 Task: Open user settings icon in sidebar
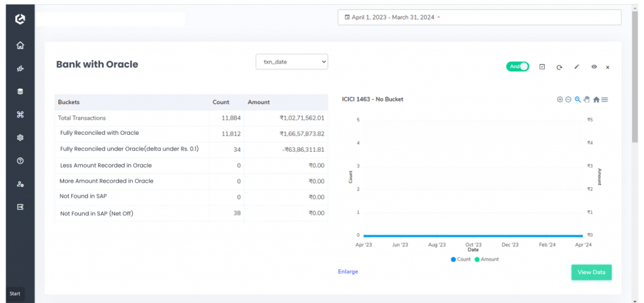(x=19, y=184)
